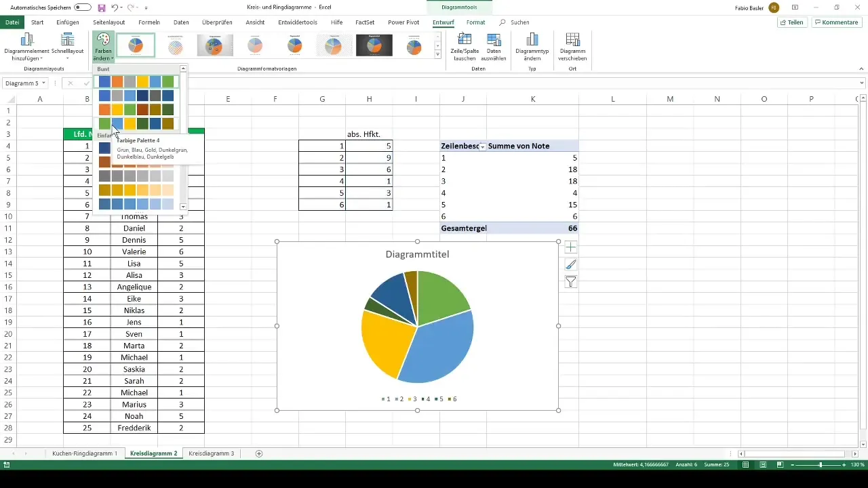Image resolution: width=868 pixels, height=488 pixels.
Task: Select Farbige Palette 4 green swatch row
Action: (136, 123)
